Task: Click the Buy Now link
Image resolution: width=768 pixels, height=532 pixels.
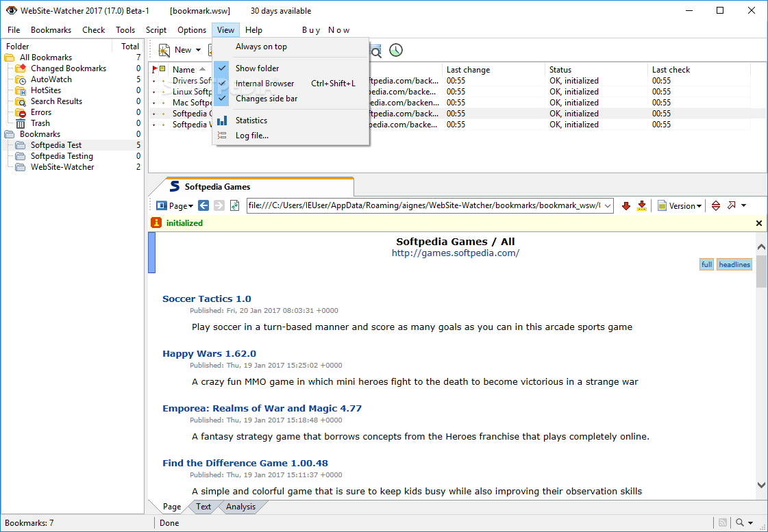Action: 325,30
